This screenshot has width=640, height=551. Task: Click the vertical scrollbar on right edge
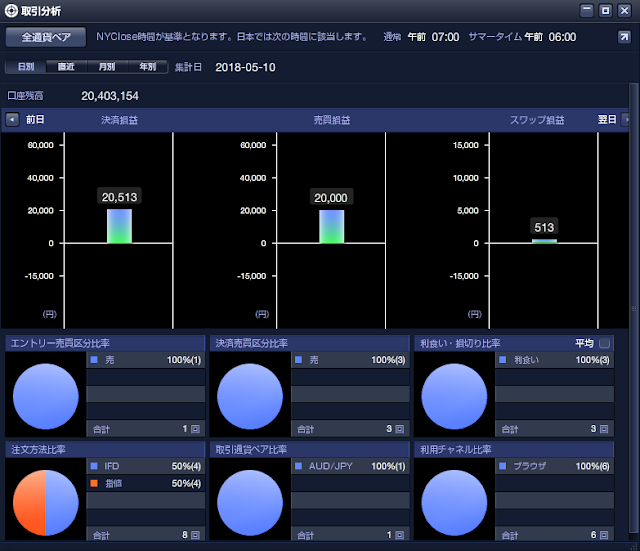pyautogui.click(x=633, y=310)
